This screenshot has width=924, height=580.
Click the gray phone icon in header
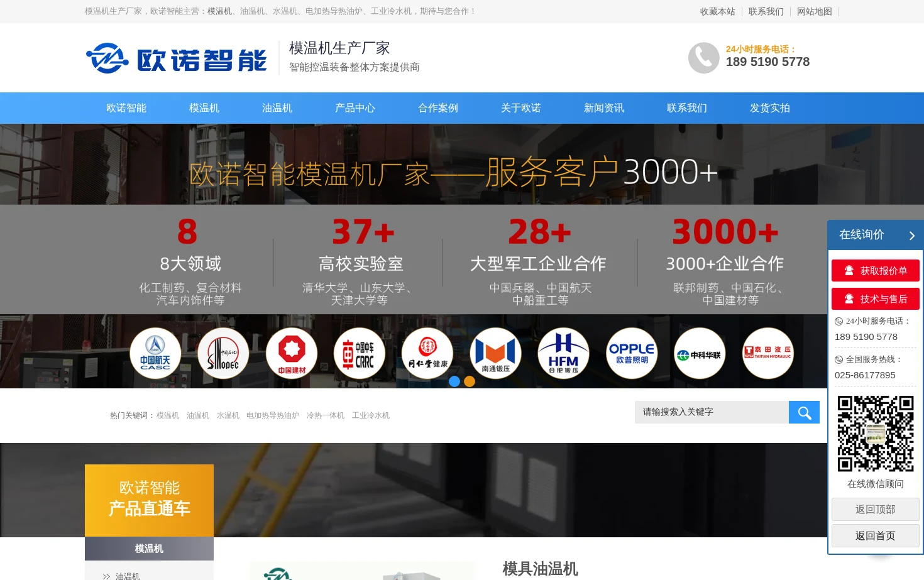[704, 58]
